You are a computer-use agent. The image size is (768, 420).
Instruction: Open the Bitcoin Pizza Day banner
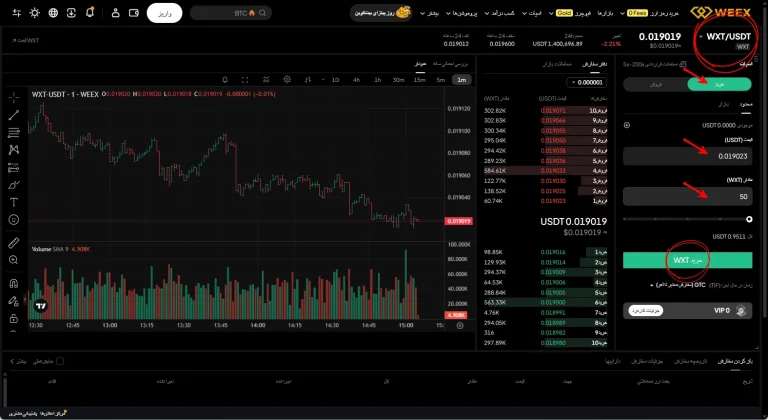[x=381, y=13]
